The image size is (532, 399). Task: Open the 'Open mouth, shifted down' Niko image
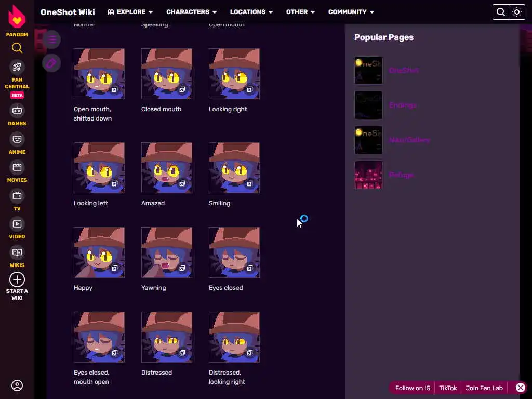99,74
